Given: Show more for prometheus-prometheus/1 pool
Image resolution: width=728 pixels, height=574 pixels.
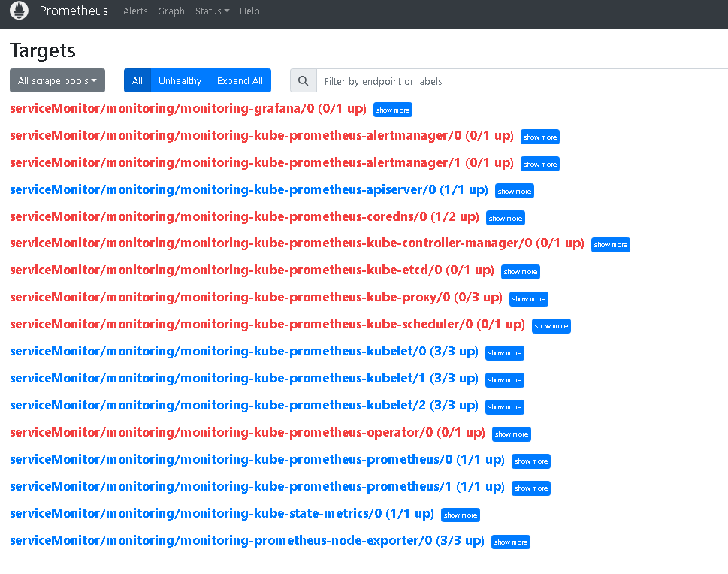Looking at the screenshot, I should pyautogui.click(x=531, y=488).
